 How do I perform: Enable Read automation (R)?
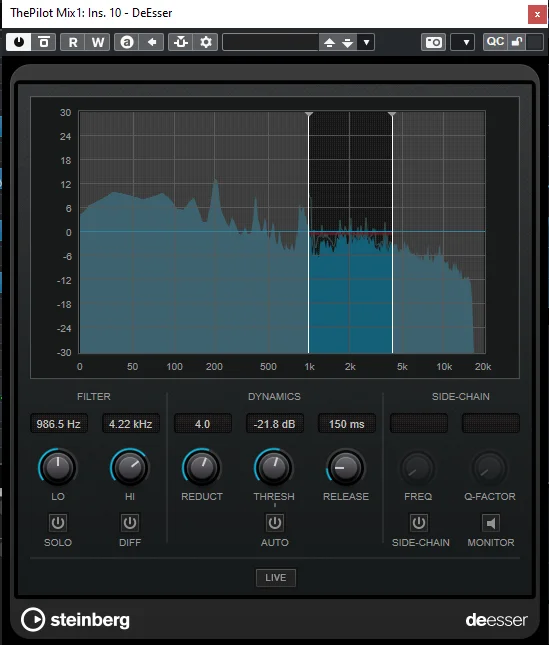[x=73, y=42]
